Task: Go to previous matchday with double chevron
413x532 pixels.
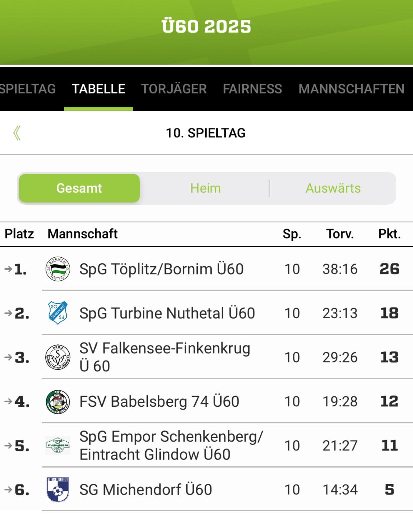Action: tap(17, 133)
